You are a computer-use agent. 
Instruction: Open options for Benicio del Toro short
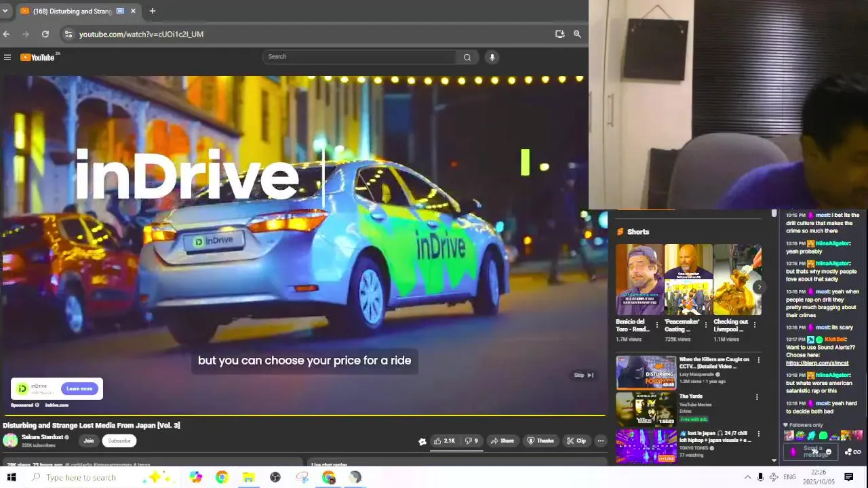click(x=657, y=325)
